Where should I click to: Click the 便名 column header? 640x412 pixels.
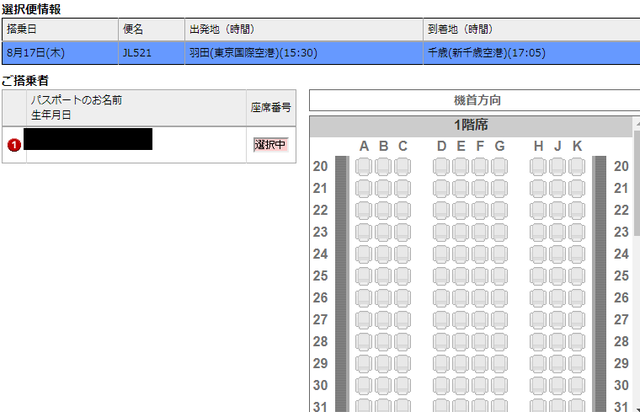point(151,29)
